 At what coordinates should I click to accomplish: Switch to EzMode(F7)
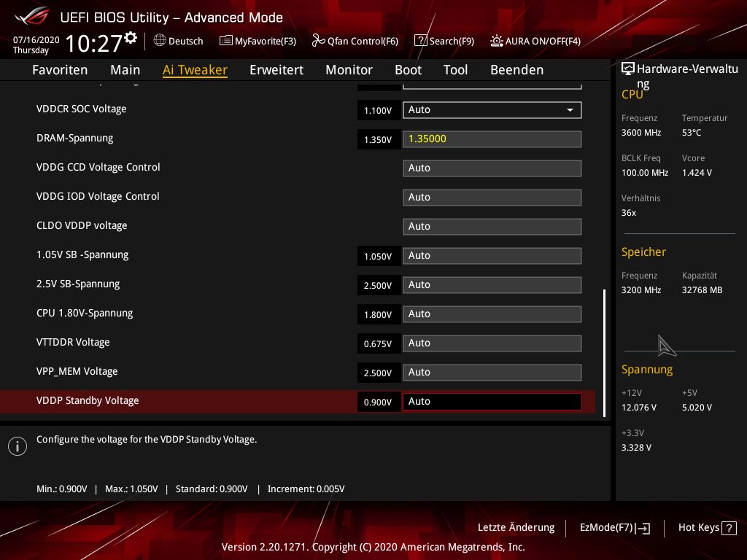(614, 528)
